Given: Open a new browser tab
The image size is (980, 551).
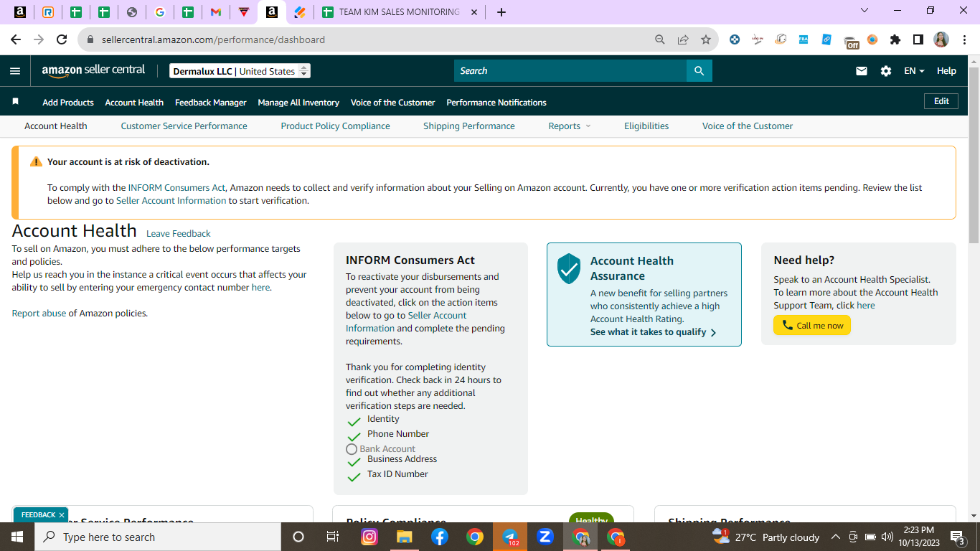Looking at the screenshot, I should click(501, 12).
